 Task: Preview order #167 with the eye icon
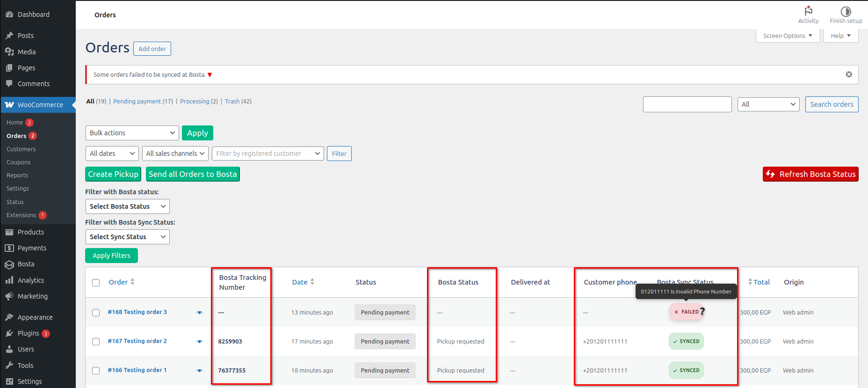pos(200,341)
